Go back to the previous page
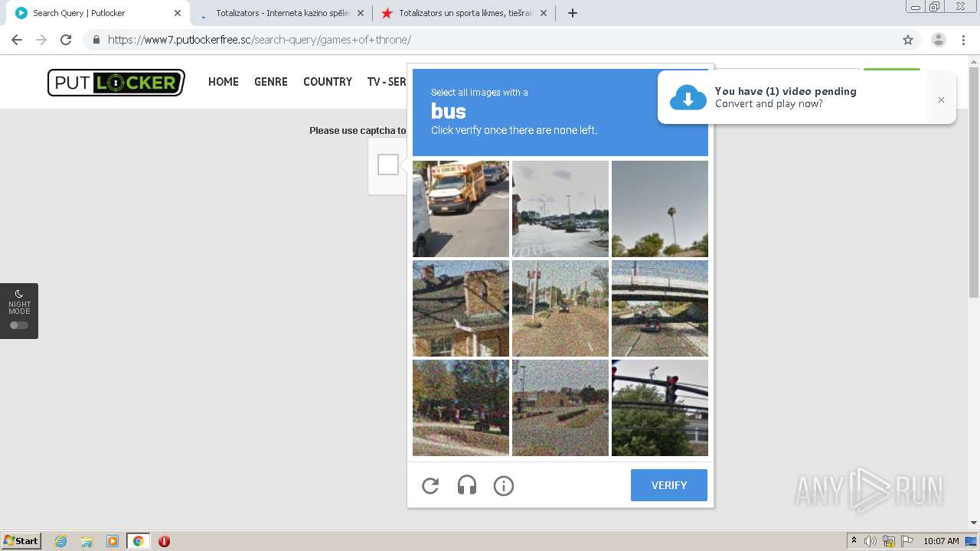The width and height of the screenshot is (980, 551). (17, 40)
